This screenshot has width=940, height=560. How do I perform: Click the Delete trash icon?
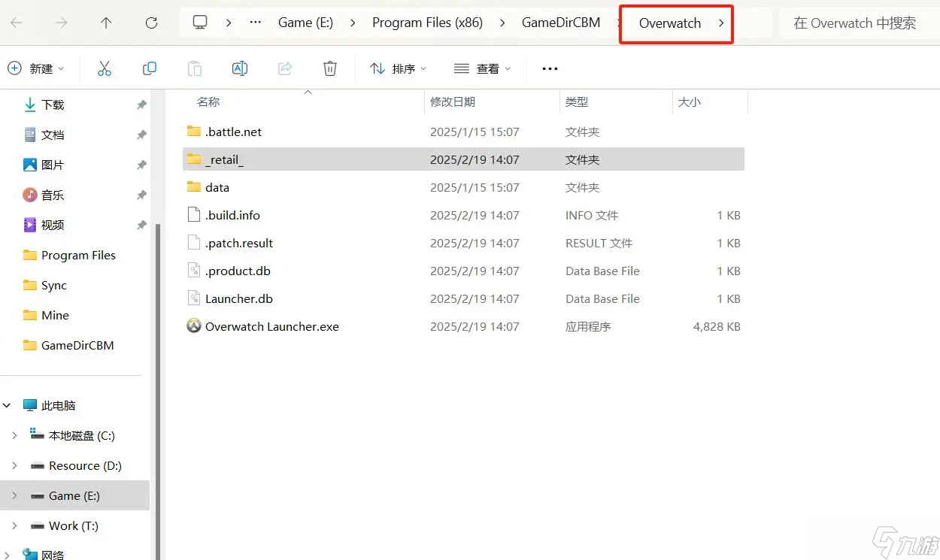click(330, 68)
